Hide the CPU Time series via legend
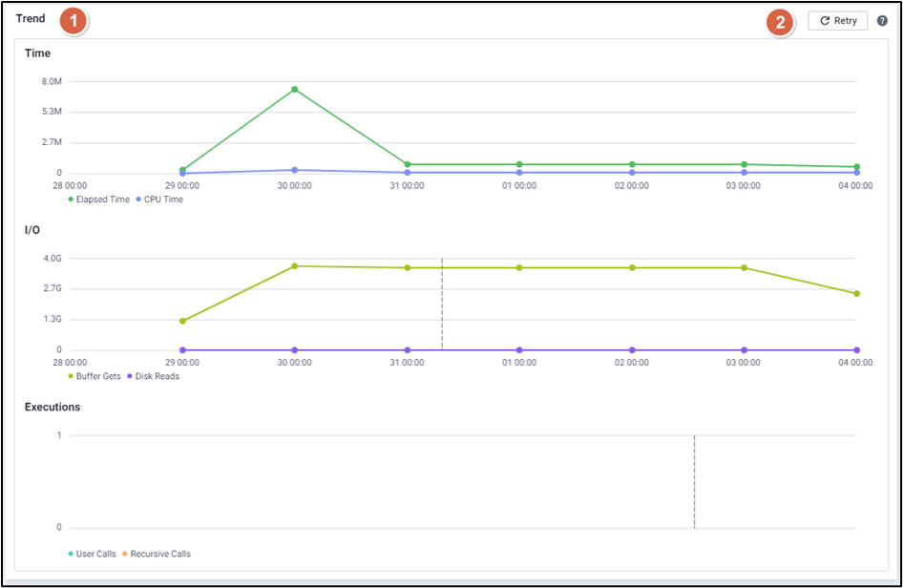The height and width of the screenshot is (588, 903). 158,199
